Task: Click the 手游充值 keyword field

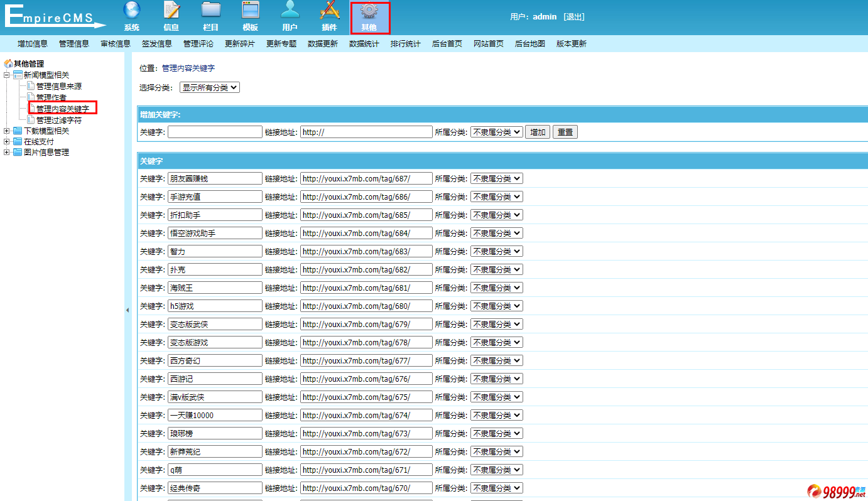Action: 215,197
